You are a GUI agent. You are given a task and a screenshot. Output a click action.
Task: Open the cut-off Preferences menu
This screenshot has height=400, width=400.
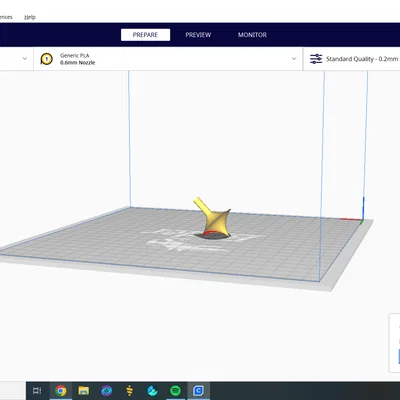point(6,17)
